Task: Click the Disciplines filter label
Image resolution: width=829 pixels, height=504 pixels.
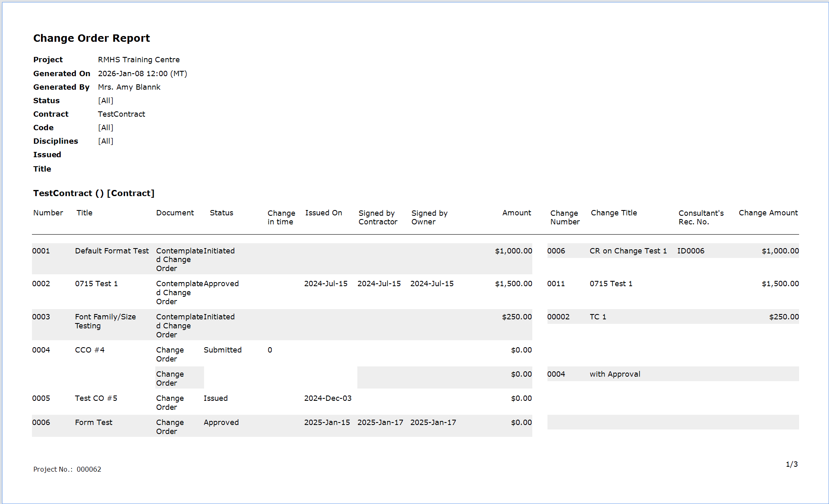Action: (56, 141)
